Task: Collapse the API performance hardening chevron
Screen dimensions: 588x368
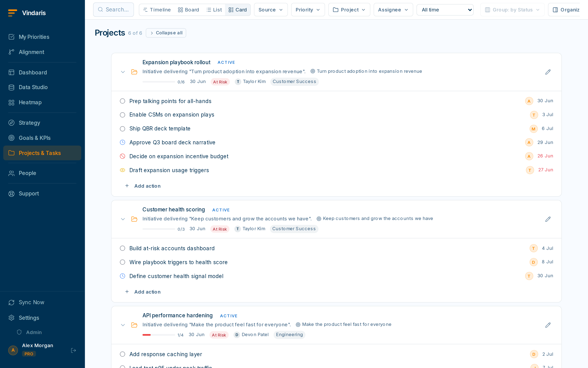Action: coord(123,325)
